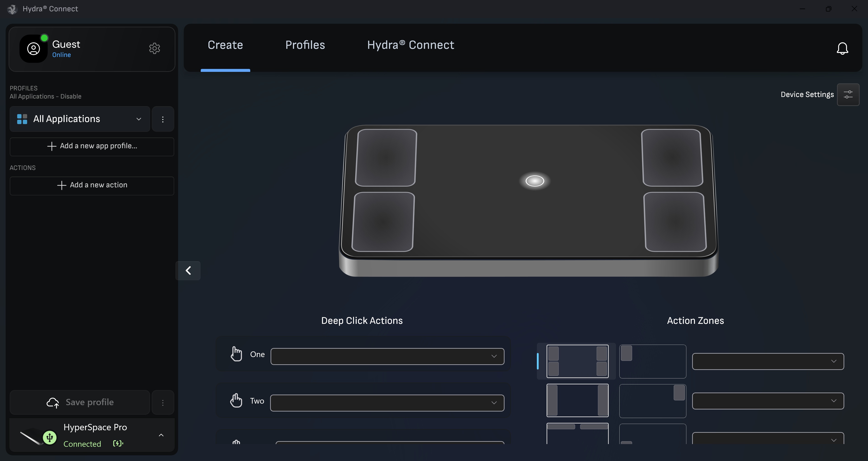The height and width of the screenshot is (461, 868).
Task: Open the deep click action dropdown for Two
Action: [x=387, y=403]
